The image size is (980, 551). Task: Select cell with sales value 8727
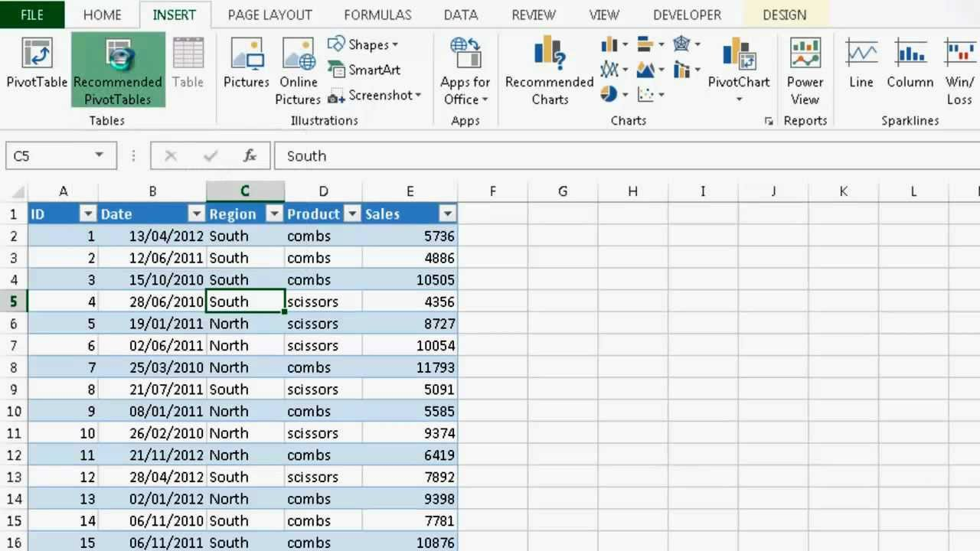pyautogui.click(x=410, y=324)
